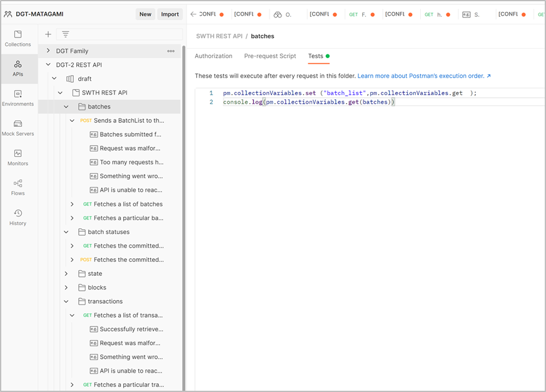Click example icon for Batches submitted

coord(94,134)
